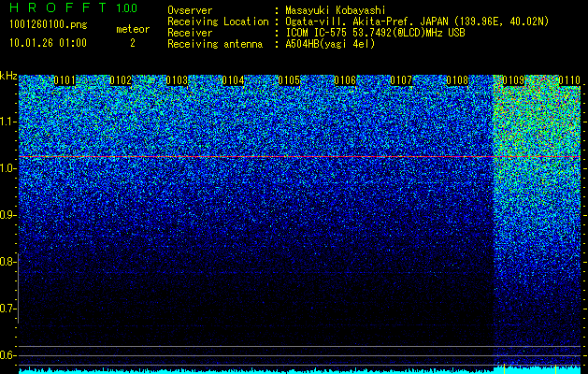Click the observer name Masayuki Kobayashi

336,10
